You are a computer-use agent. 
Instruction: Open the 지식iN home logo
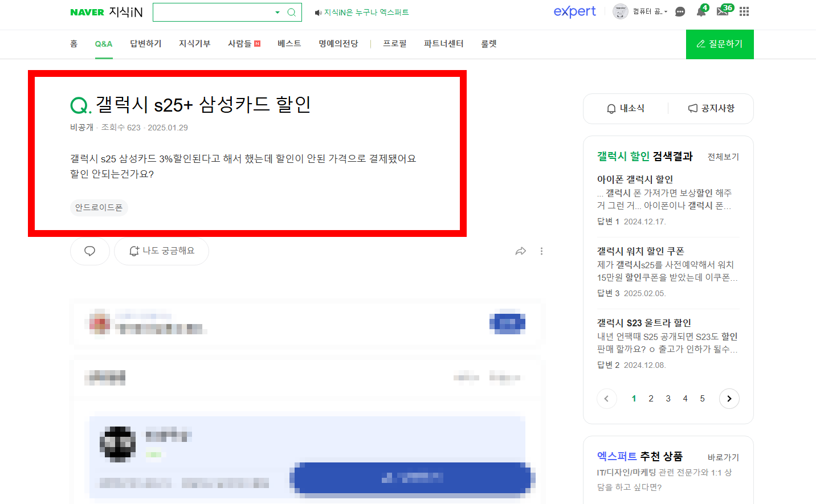126,12
